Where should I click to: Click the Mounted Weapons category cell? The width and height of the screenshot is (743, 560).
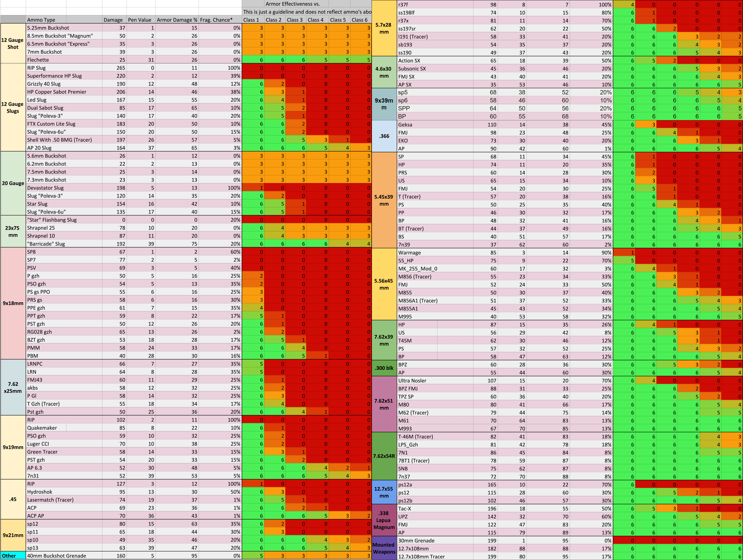click(384, 548)
